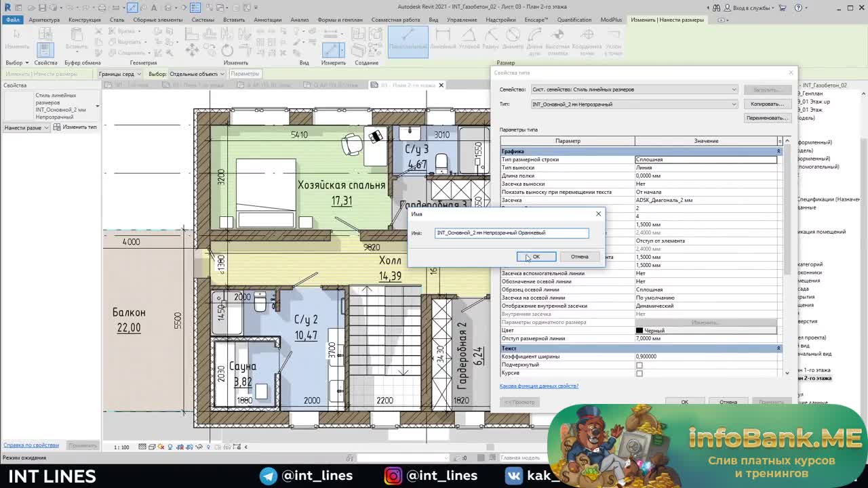This screenshot has height=488, width=868.
Task: Close the Имя dialog with X
Action: [598, 214]
